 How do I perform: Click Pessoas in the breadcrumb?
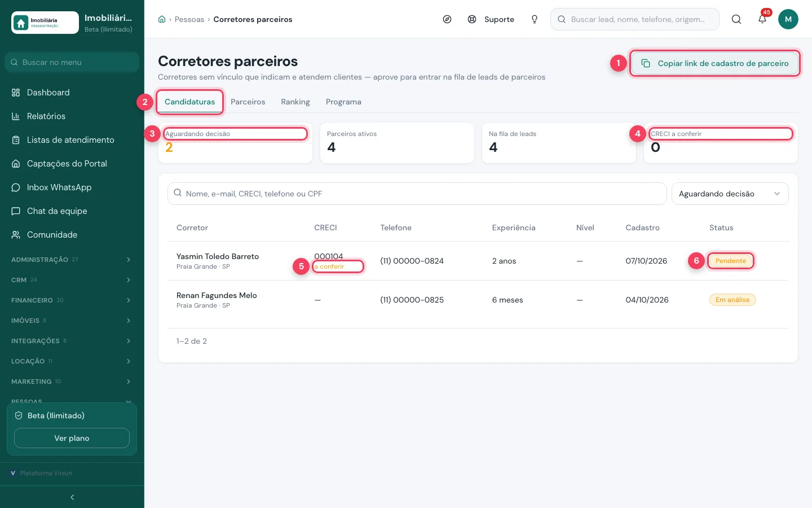(x=189, y=19)
